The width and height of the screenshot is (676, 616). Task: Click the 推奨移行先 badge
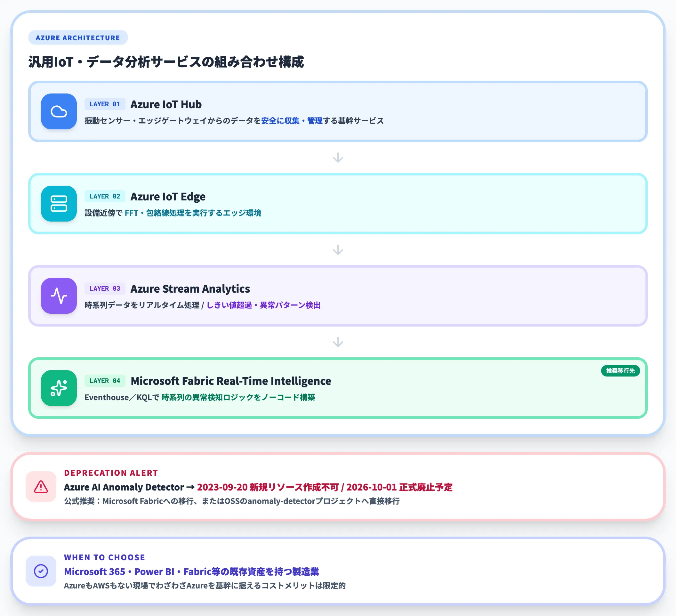pos(620,370)
